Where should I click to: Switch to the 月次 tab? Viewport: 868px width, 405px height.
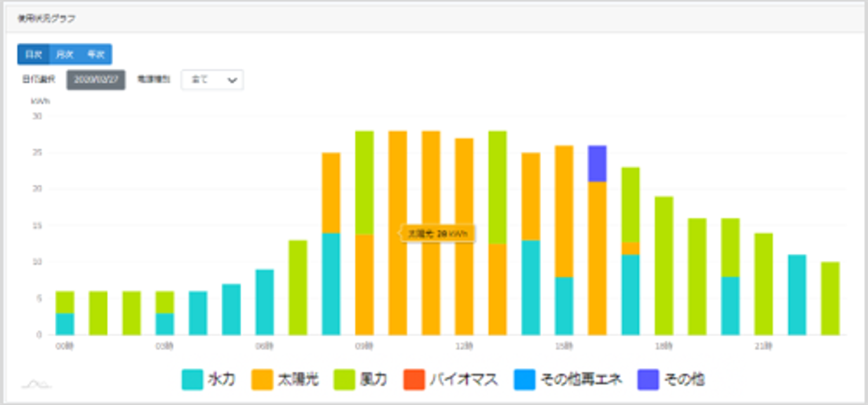click(x=64, y=54)
